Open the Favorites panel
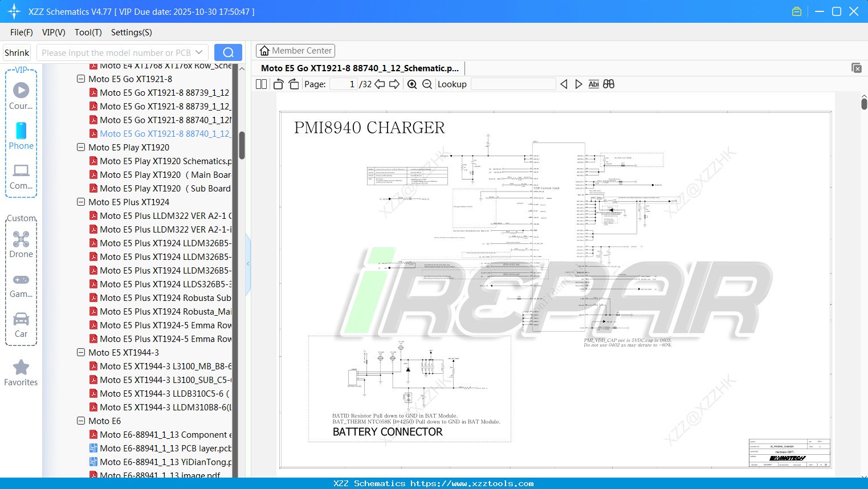 click(21, 372)
